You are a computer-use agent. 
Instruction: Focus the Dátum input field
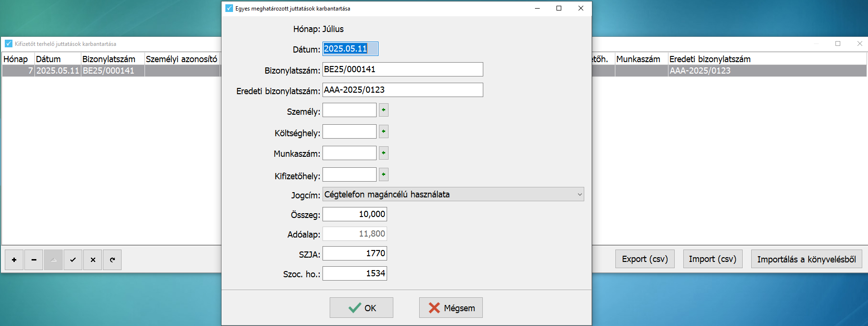350,49
